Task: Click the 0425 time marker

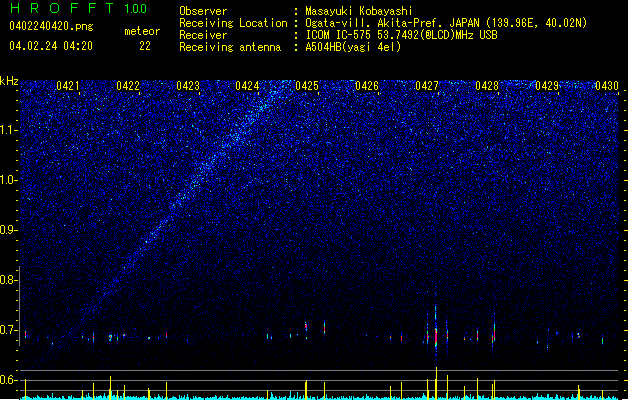Action: click(307, 86)
